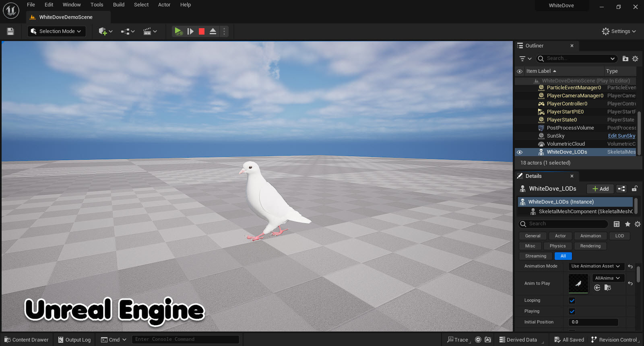The image size is (644, 346).
Task: Open the Edit menu
Action: tap(49, 5)
